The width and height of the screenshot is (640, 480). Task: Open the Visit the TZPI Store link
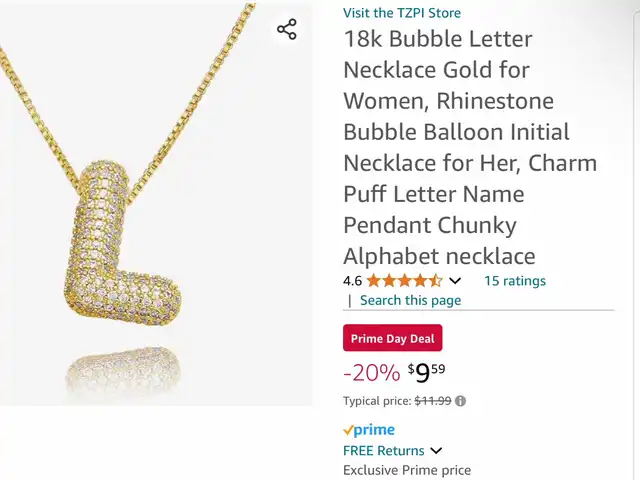402,13
